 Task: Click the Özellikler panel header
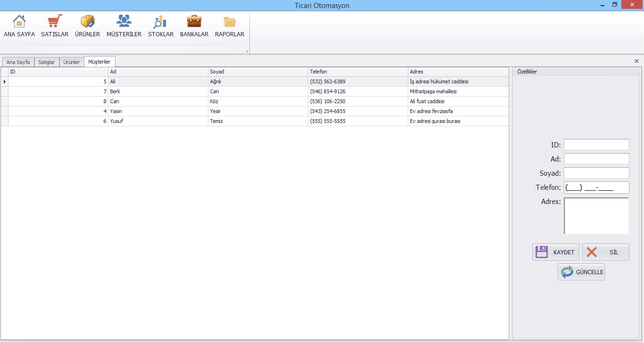pos(576,72)
